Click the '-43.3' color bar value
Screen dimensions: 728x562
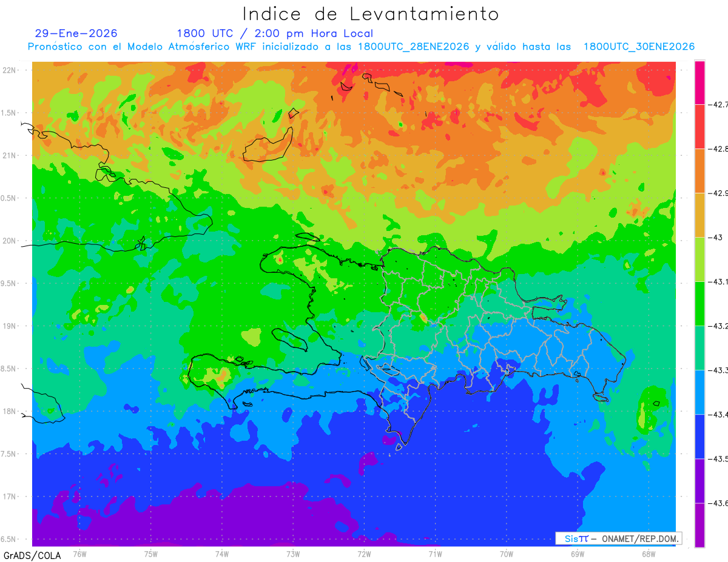coord(718,370)
